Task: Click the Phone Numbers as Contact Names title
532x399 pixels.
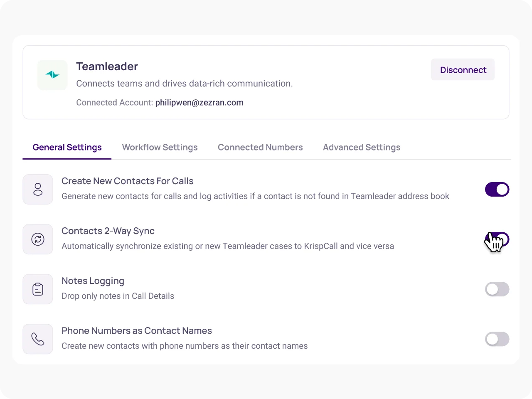Action: (137, 331)
